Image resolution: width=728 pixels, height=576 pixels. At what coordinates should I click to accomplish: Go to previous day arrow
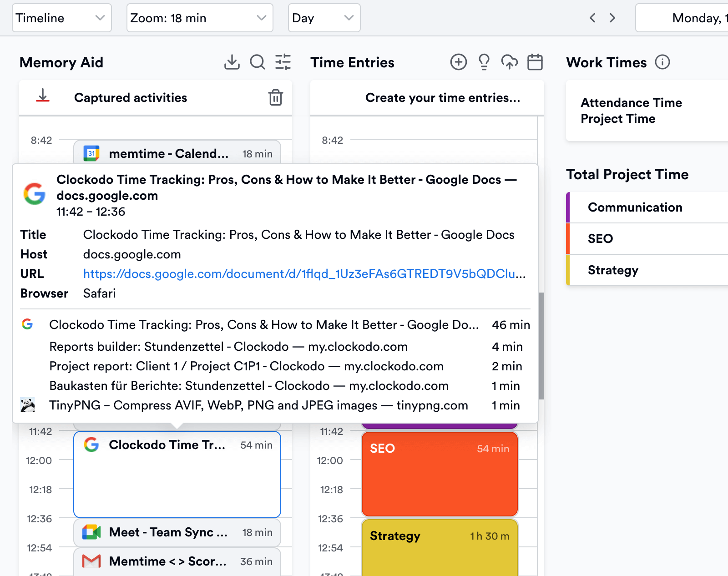coord(592,18)
